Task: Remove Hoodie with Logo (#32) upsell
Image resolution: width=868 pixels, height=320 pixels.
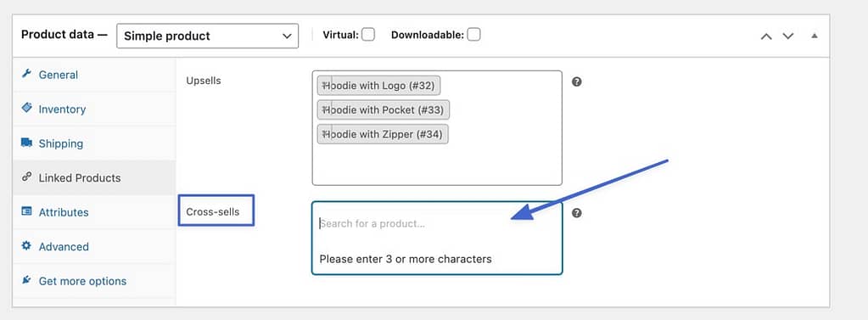Action: 325,86
